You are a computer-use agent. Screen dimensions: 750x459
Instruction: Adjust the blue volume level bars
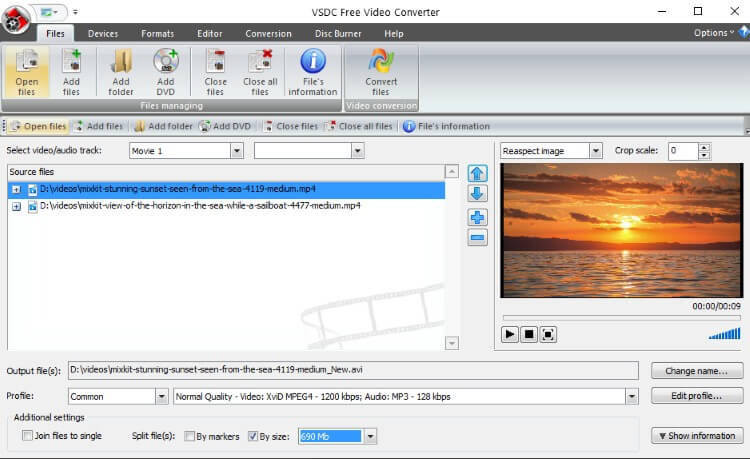725,333
